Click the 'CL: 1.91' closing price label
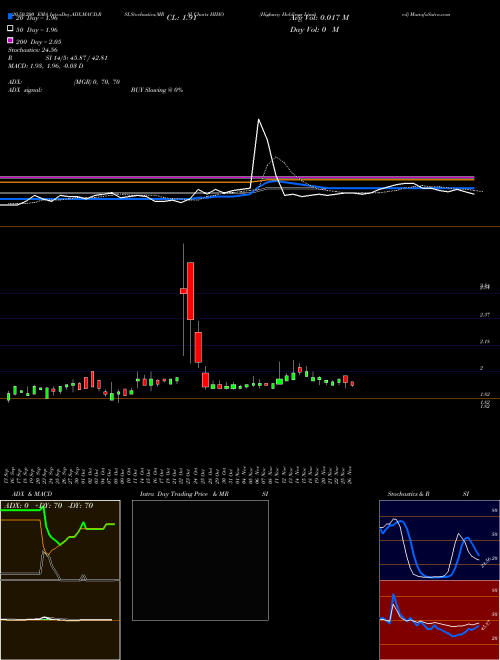Screen dimensions: 500x660 [x=182, y=18]
